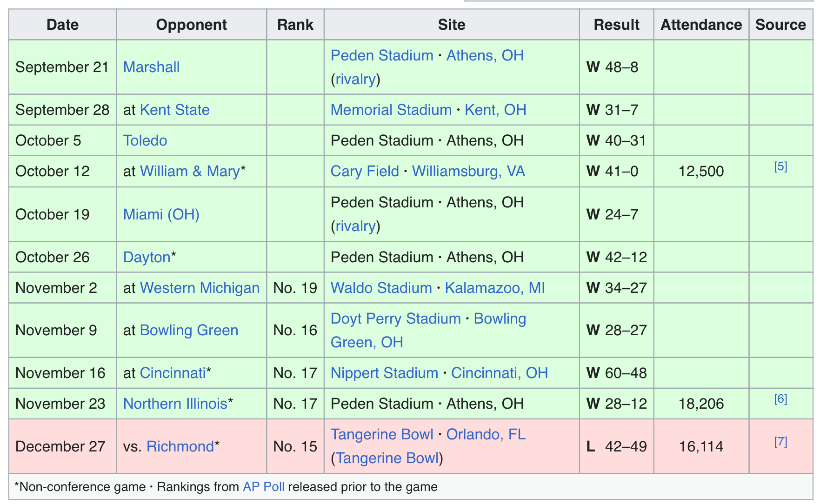Click the Cincinnati opponent link
Image resolution: width=820 pixels, height=504 pixels.
point(173,373)
